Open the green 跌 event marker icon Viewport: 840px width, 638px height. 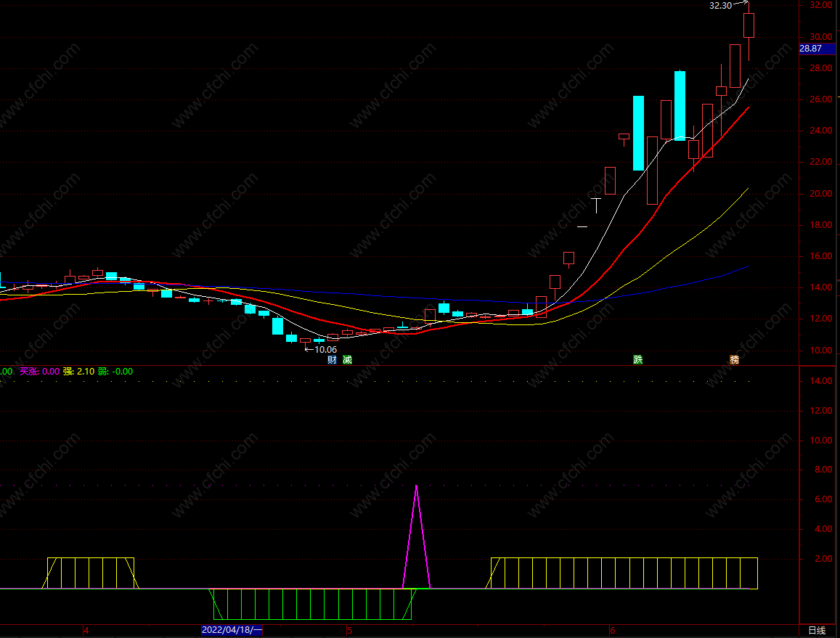click(637, 360)
